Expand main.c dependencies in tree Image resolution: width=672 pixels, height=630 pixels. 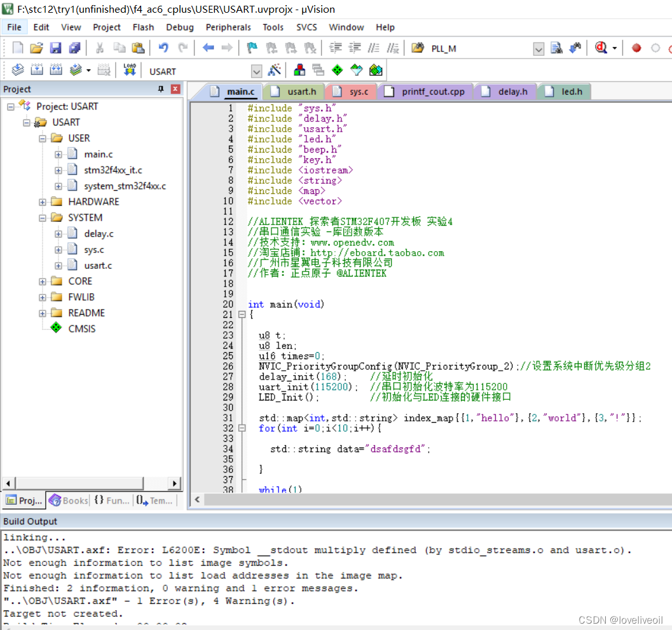(x=58, y=154)
